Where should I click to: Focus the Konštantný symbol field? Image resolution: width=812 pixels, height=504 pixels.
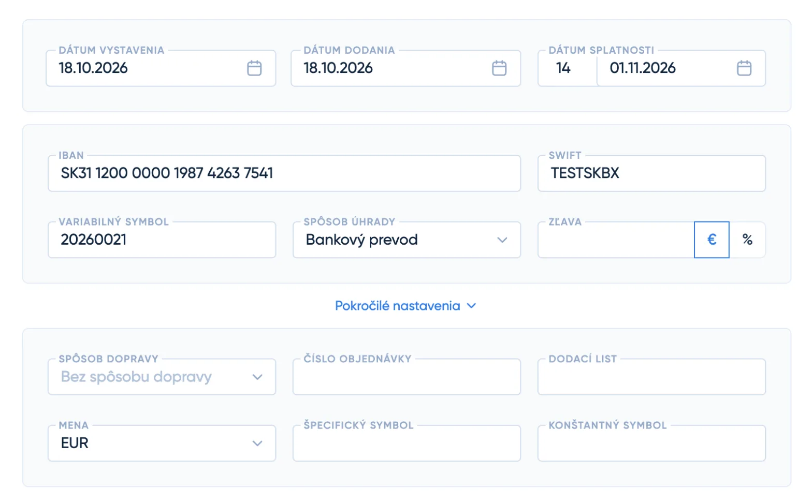(651, 443)
